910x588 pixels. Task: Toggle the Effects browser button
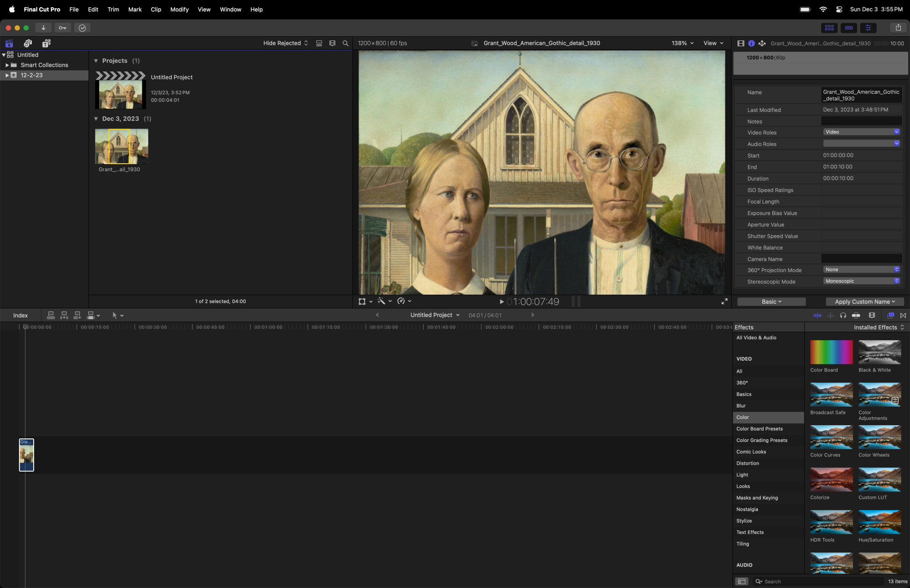890,315
